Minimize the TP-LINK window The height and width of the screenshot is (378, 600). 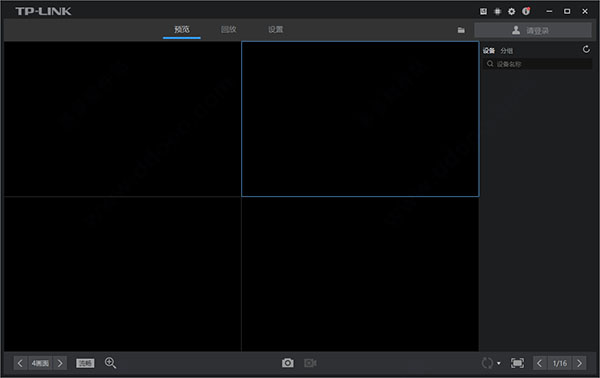[x=549, y=11]
